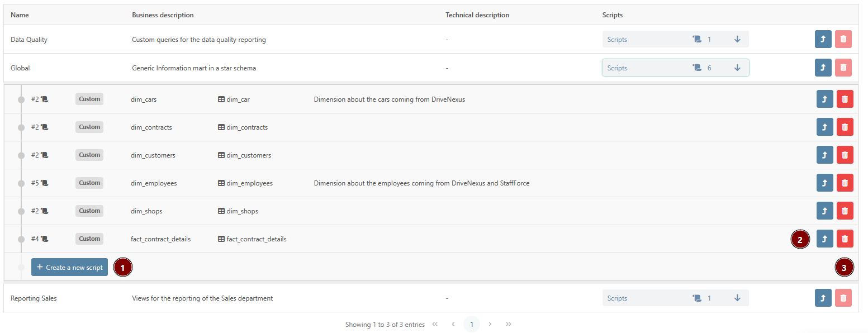This screenshot has height=333, width=868.
Task: Open the dim_contracts script via arrow icon
Action: pos(824,127)
